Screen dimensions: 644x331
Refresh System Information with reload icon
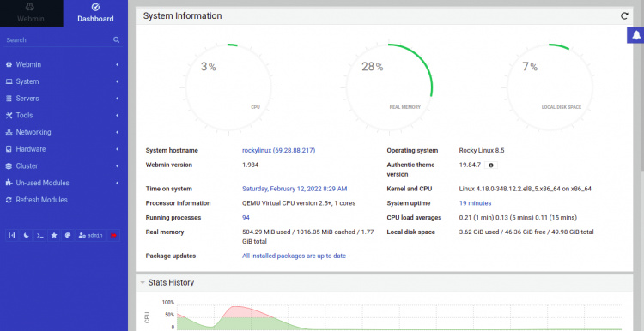(624, 16)
